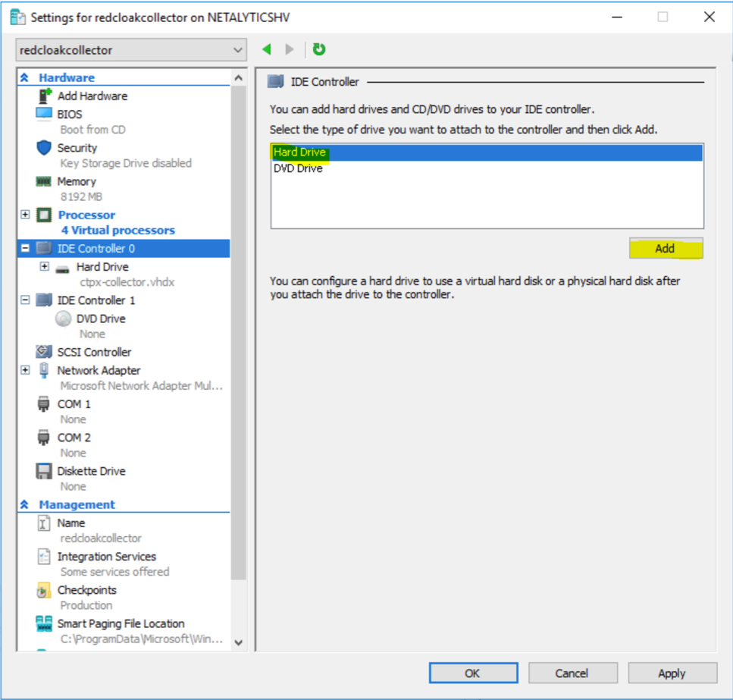Click the IDE Controller 0 icon
Image resolution: width=733 pixels, height=700 pixels.
tap(44, 248)
